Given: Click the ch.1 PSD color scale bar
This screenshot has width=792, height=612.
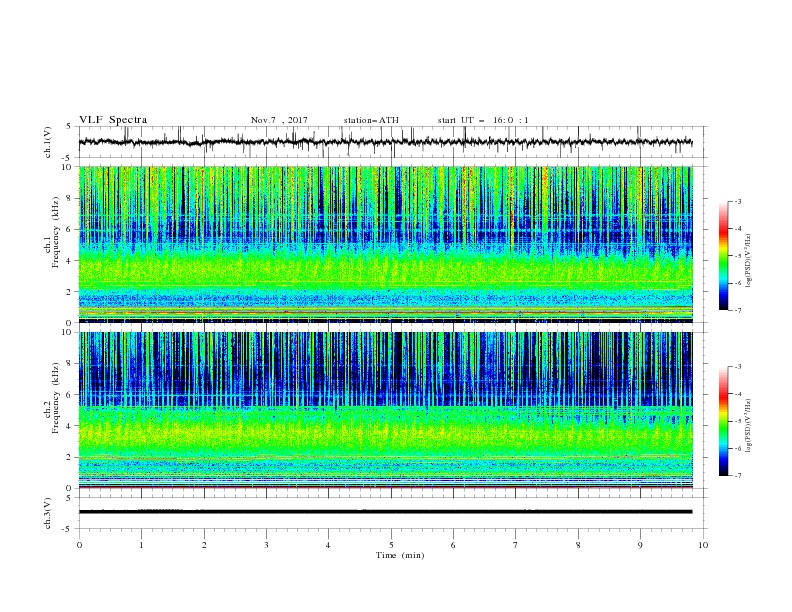Looking at the screenshot, I should (723, 256).
